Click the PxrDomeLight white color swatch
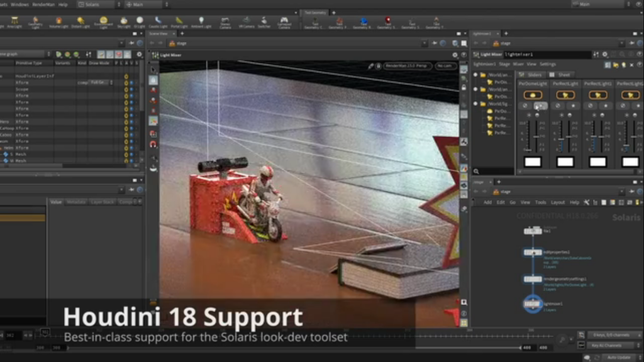The width and height of the screenshot is (644, 362). [x=533, y=162]
